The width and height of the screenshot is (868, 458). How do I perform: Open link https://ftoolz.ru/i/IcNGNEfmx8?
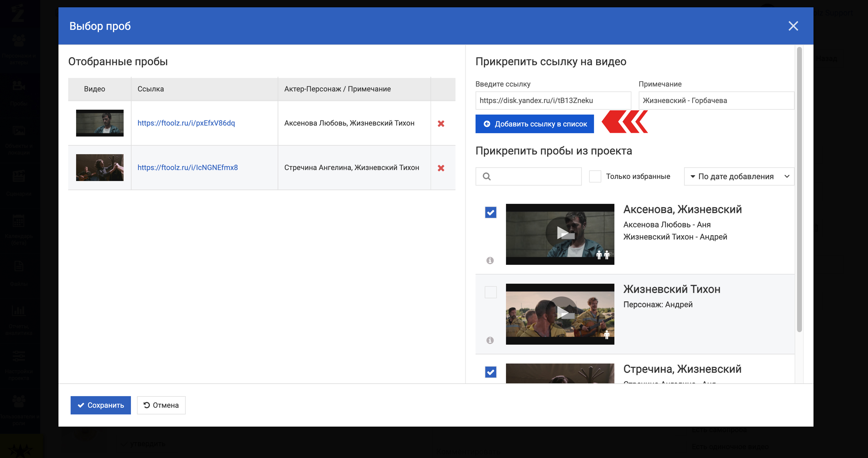(187, 168)
